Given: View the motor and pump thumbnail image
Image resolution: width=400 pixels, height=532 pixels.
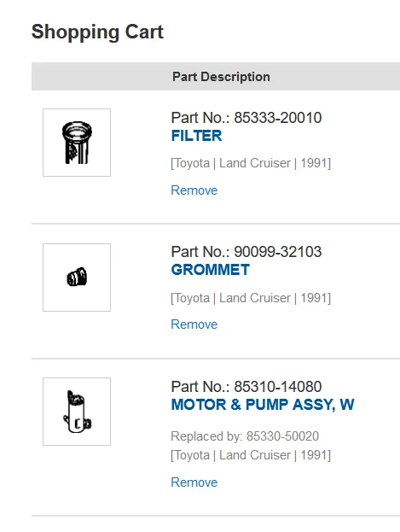Looking at the screenshot, I should click(x=77, y=412).
